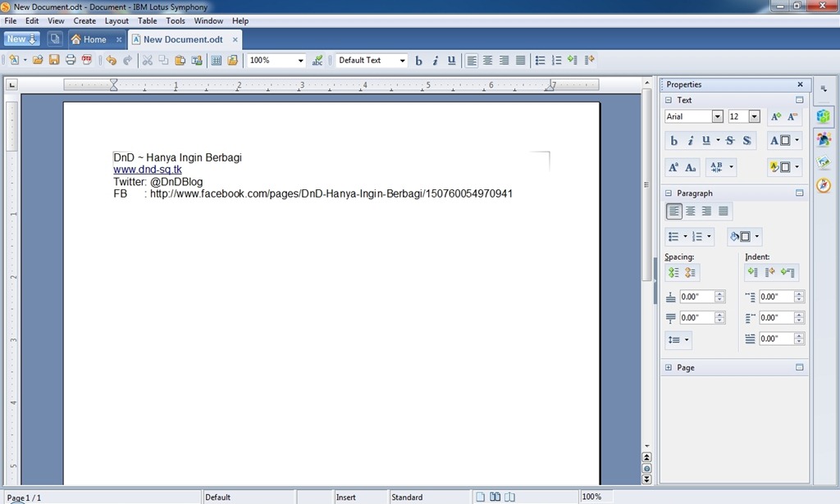Image resolution: width=840 pixels, height=504 pixels.
Task: Export document as PDF
Action: tap(87, 60)
